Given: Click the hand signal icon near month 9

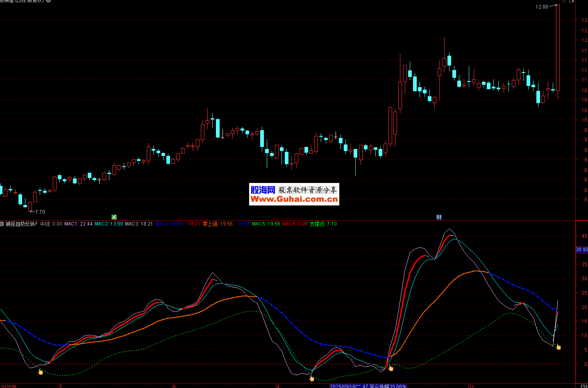Looking at the screenshot, I should click(311, 378).
